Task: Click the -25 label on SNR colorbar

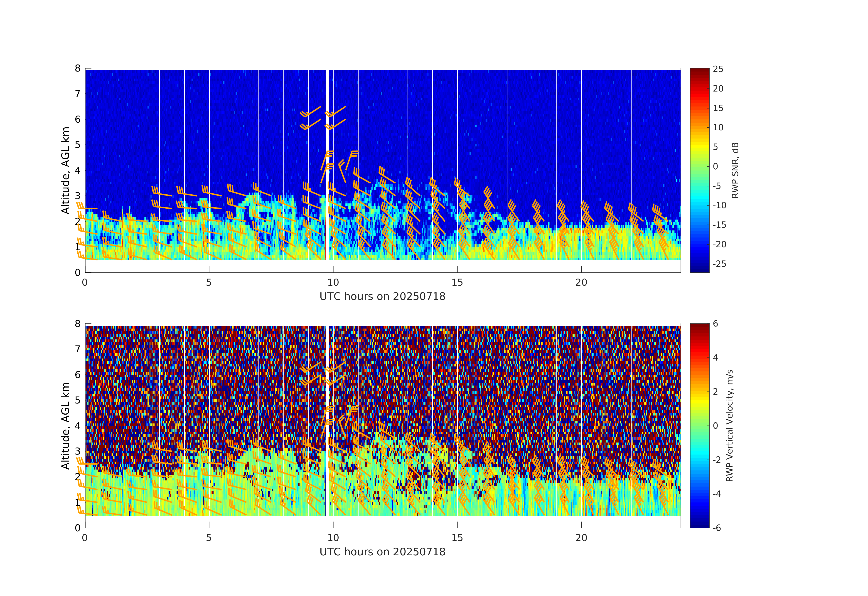Action: tap(719, 264)
